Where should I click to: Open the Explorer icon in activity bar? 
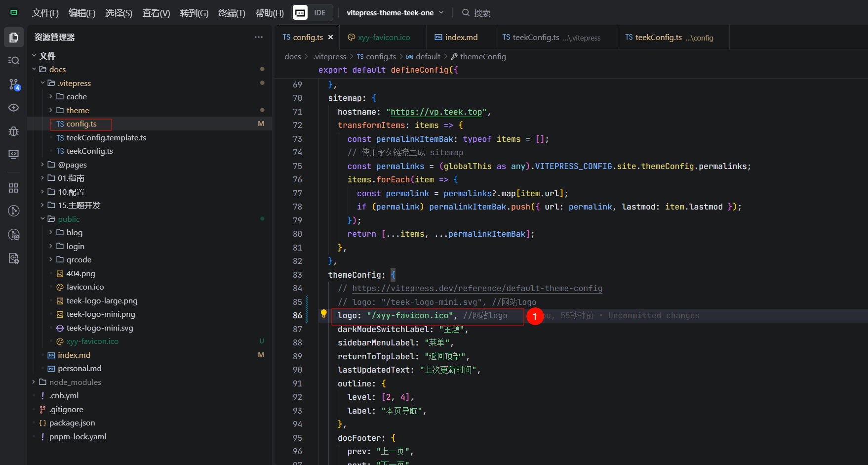[14, 38]
